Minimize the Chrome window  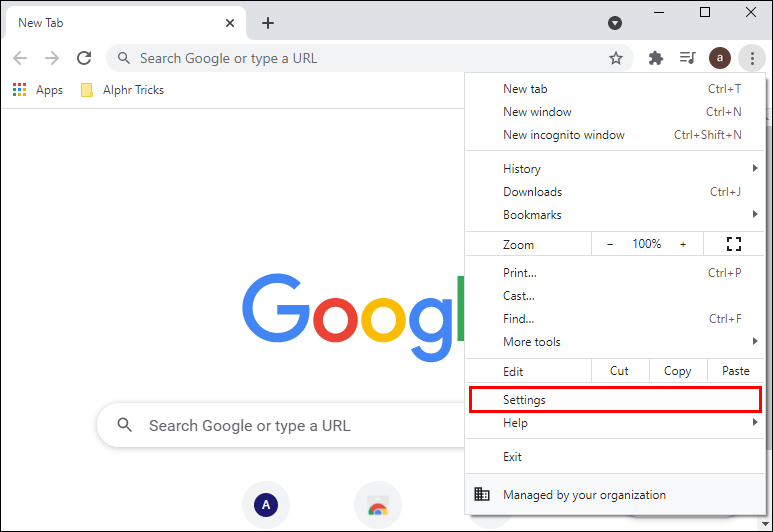(x=659, y=12)
